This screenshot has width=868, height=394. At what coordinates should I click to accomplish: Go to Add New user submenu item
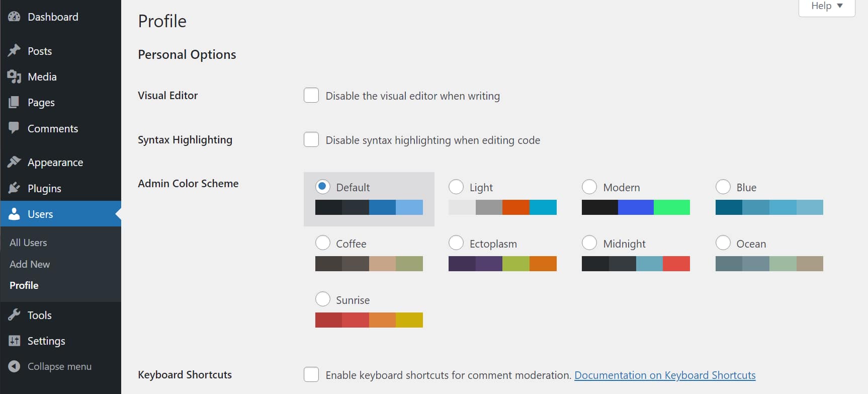point(30,264)
